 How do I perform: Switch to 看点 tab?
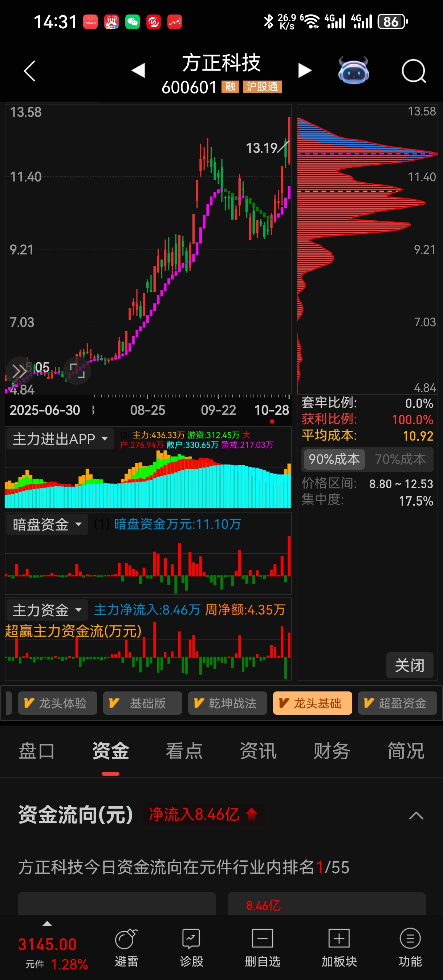184,751
